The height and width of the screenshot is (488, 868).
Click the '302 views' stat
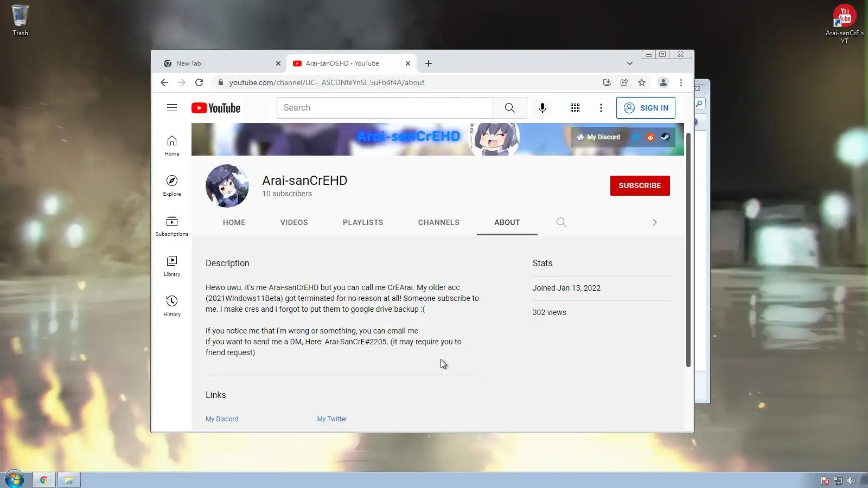550,312
